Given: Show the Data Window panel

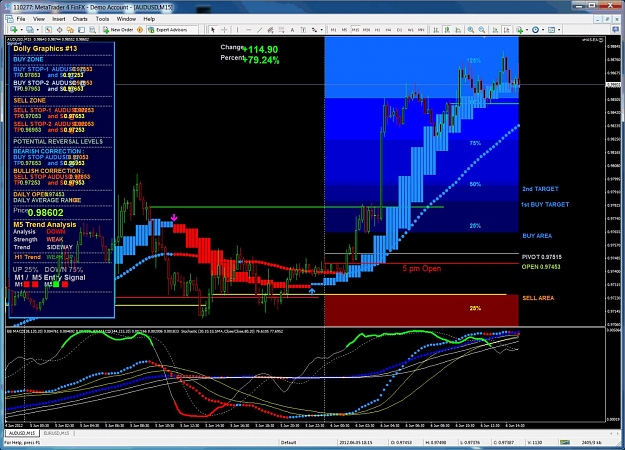Looking at the screenshot, I should [x=59, y=29].
